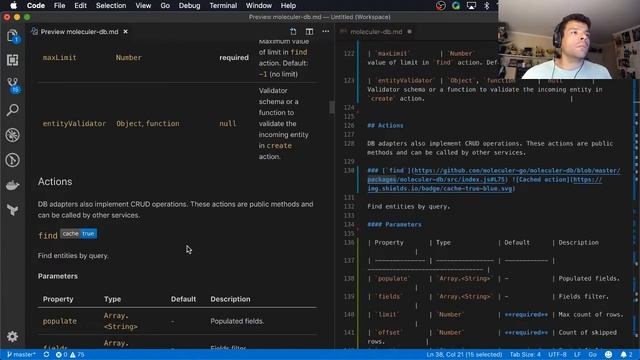The image size is (640, 360).
Task: Open the Code application menu
Action: 36,6
